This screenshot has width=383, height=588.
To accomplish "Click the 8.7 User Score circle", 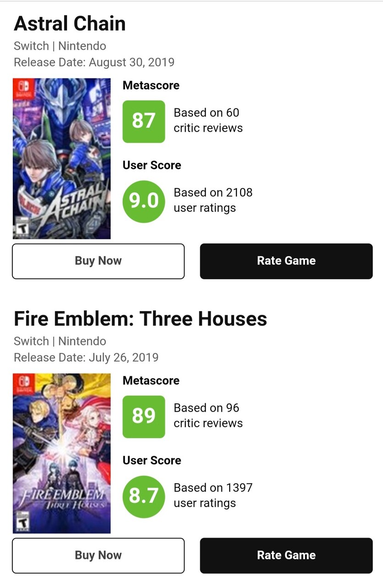I will coord(143,496).
